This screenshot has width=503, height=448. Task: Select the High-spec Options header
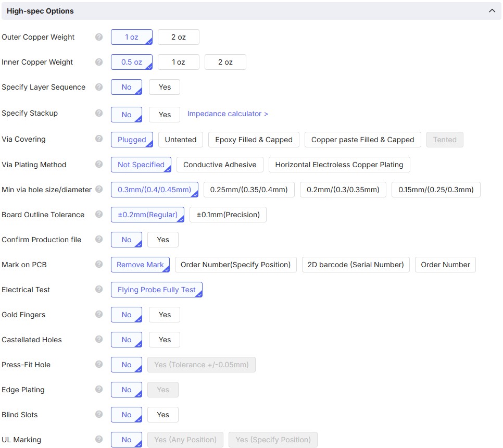(x=39, y=10)
